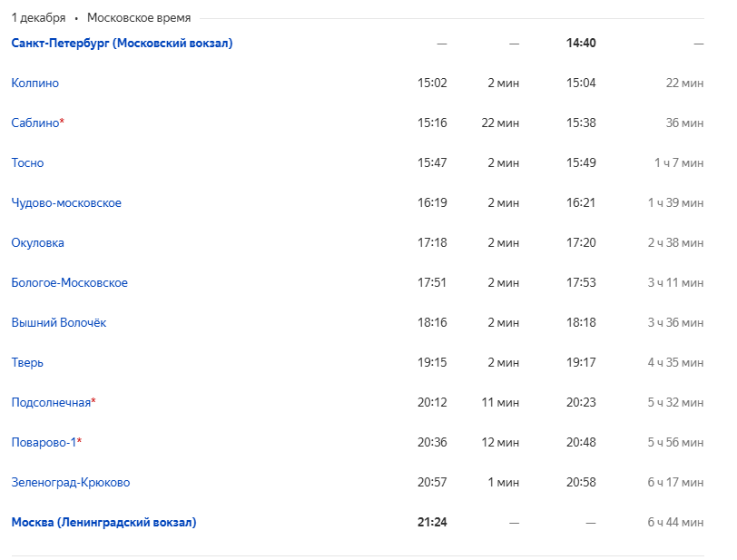737x560 pixels.
Task: Open the Бологое-Московское station link
Action: click(x=70, y=282)
